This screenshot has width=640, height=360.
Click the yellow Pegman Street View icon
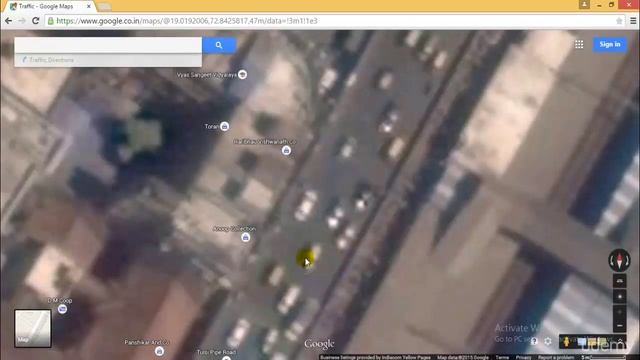(566, 341)
